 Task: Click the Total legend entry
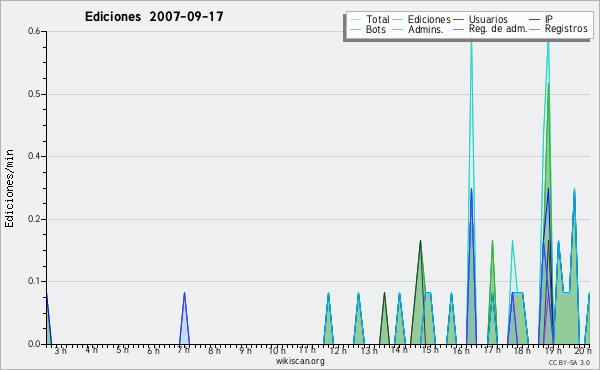pyautogui.click(x=370, y=19)
